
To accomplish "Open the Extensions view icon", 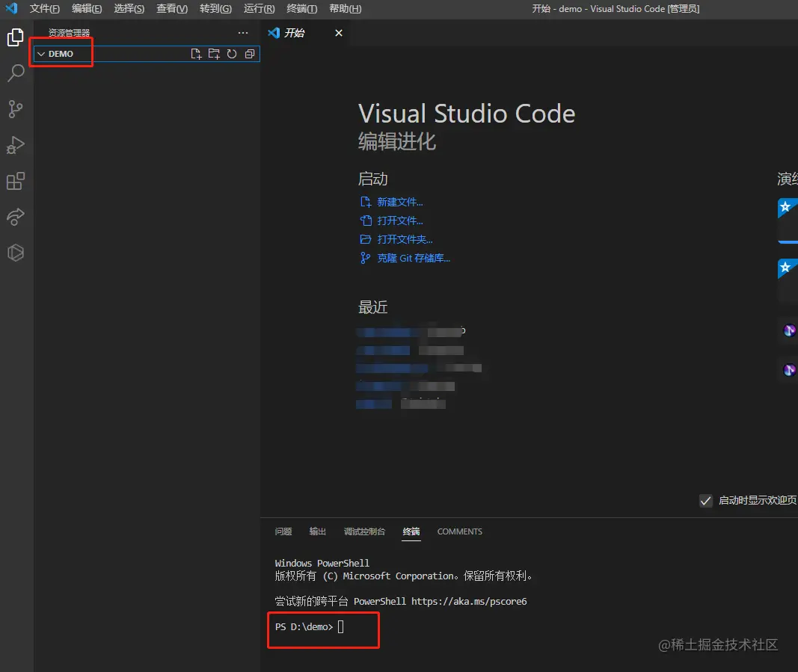I will (x=15, y=181).
